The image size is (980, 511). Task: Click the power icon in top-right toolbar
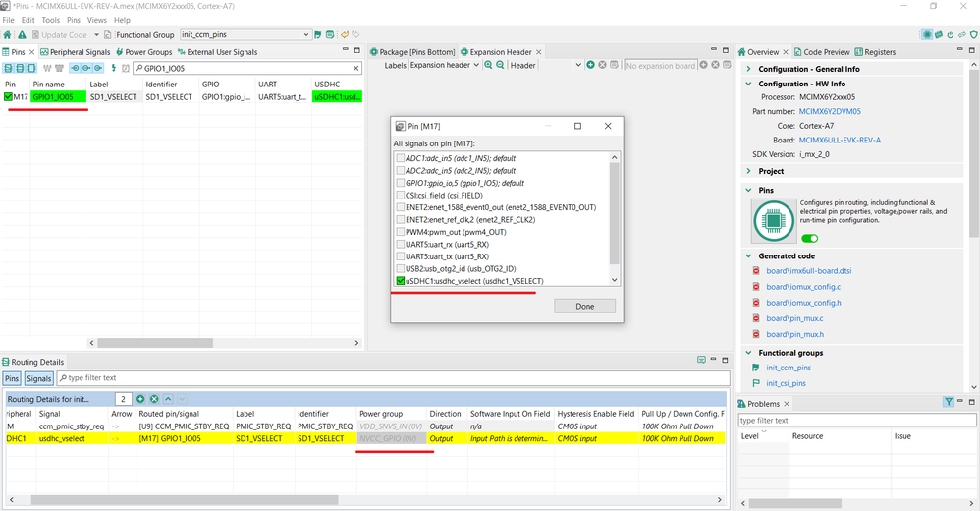click(x=951, y=35)
